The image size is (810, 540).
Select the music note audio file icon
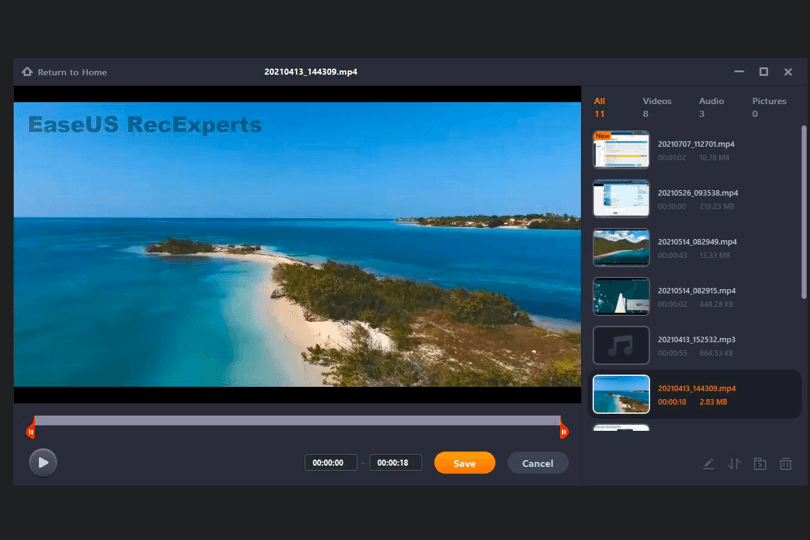pyautogui.click(x=621, y=345)
